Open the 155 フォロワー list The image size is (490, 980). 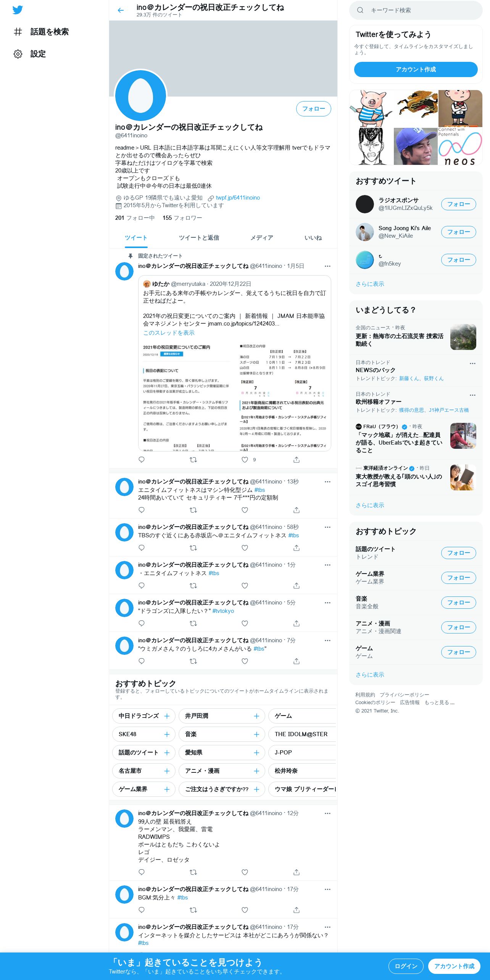coord(182,218)
